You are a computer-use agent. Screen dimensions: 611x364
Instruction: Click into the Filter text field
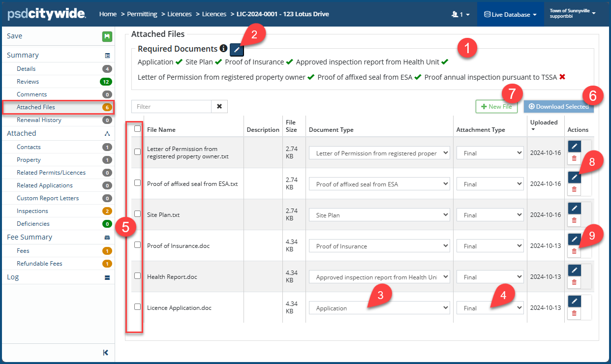click(x=171, y=106)
